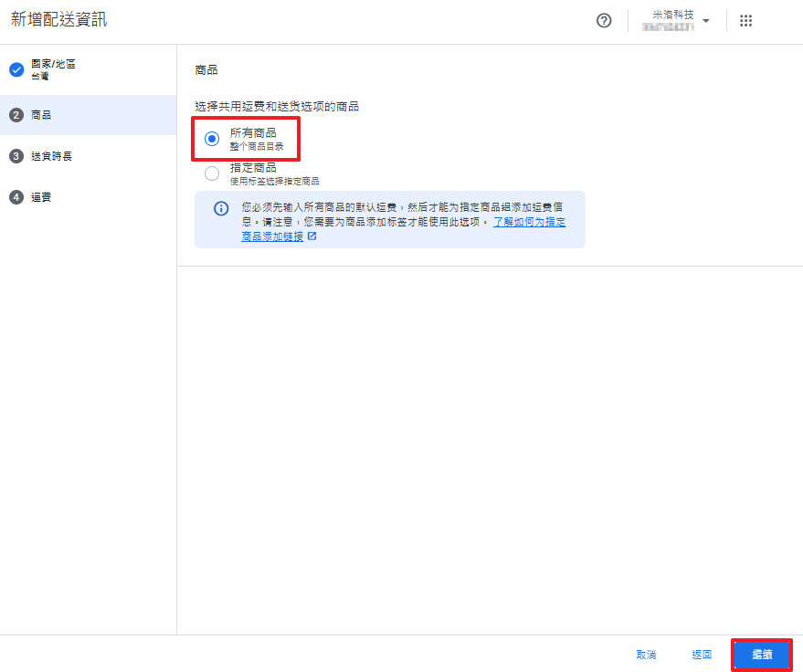This screenshot has height=672, width=803.
Task: Select the 所有商品 radio button
Action: point(212,139)
